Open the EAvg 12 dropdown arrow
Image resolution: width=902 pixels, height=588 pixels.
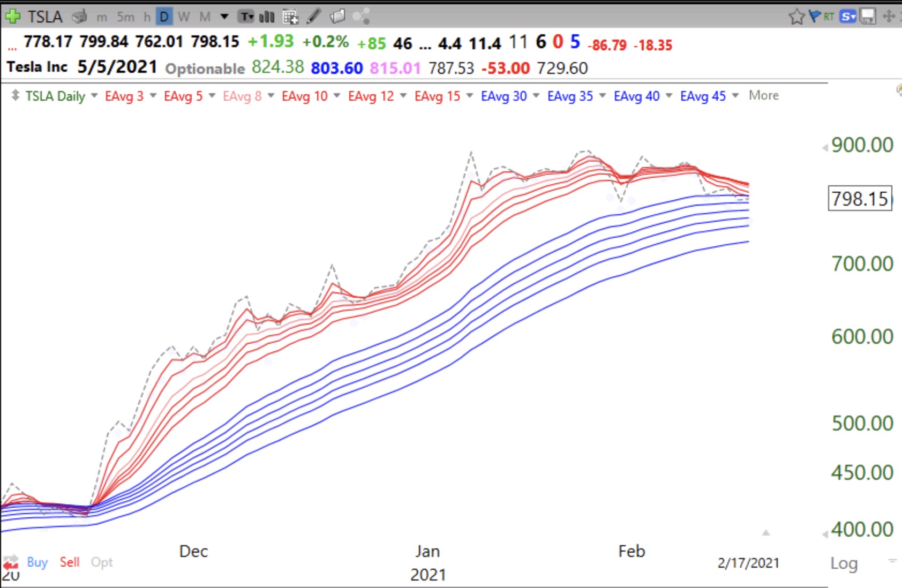tap(403, 95)
